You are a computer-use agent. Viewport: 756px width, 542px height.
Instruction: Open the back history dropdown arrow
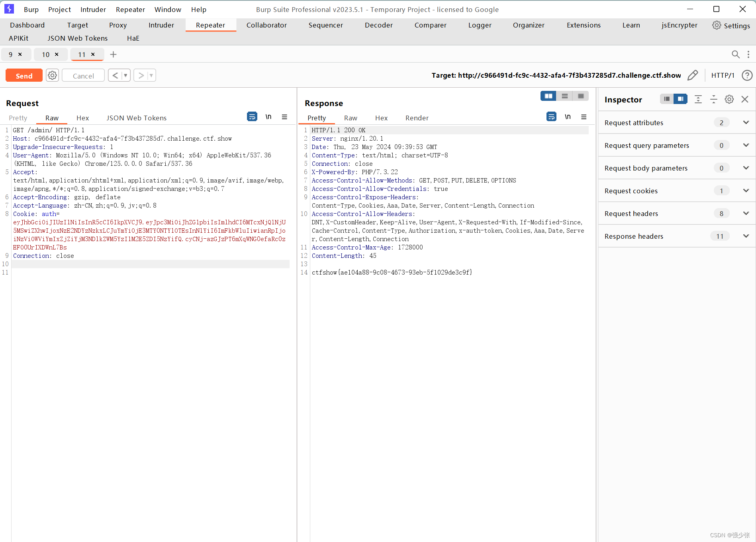click(x=125, y=75)
